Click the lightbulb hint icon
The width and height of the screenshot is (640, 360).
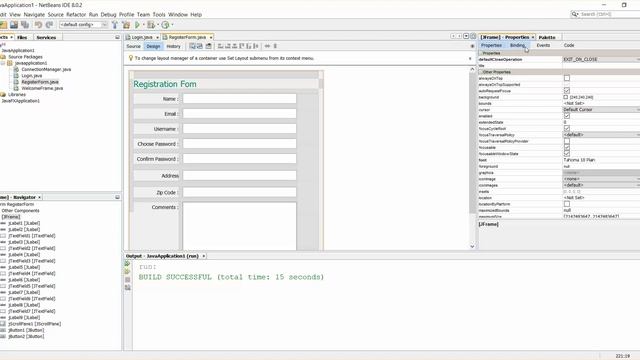(131, 58)
